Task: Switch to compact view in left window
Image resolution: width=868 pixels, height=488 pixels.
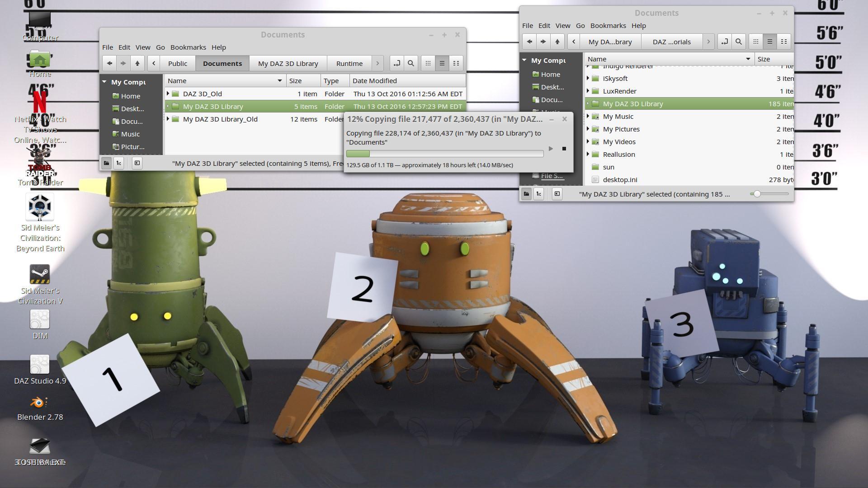Action: [x=456, y=63]
